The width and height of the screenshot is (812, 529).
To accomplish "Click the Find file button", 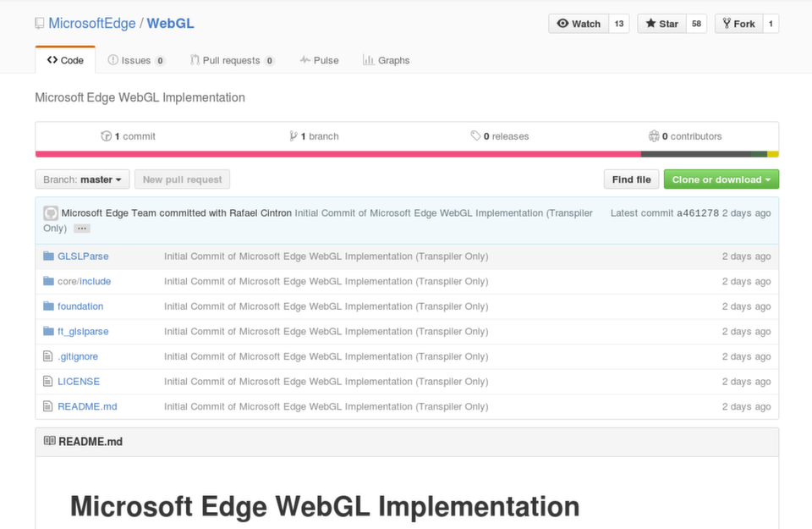I will [x=631, y=179].
